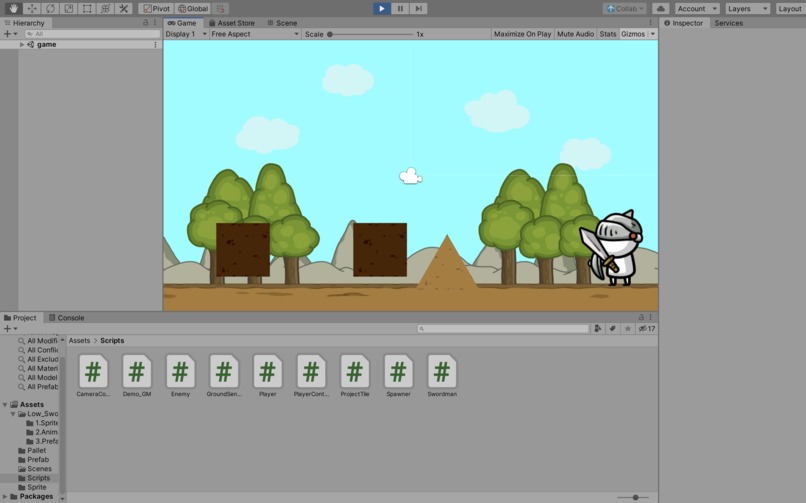Select the ProjectTile script asset

coord(355,376)
